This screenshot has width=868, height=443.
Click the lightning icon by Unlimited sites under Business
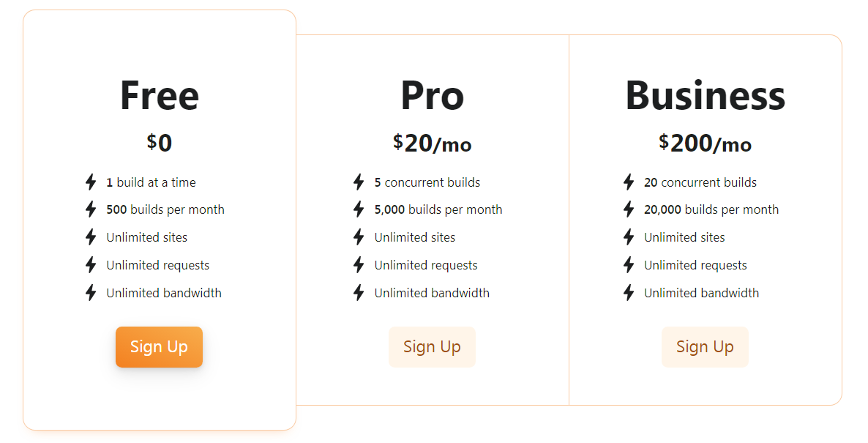[x=629, y=237]
